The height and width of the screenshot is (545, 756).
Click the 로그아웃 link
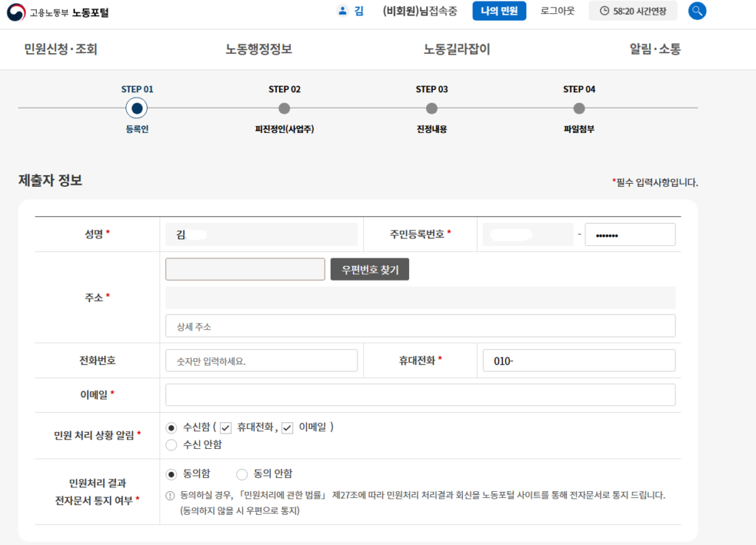tap(557, 11)
